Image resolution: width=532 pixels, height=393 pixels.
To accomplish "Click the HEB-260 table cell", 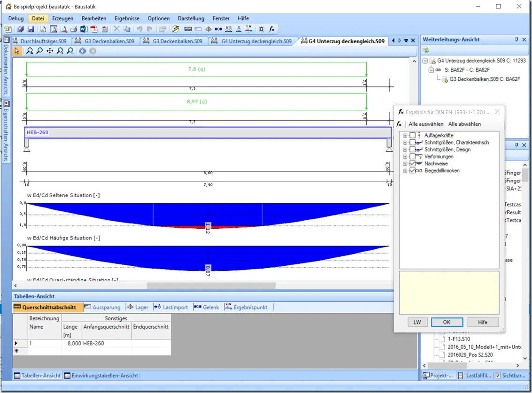I will point(107,343).
